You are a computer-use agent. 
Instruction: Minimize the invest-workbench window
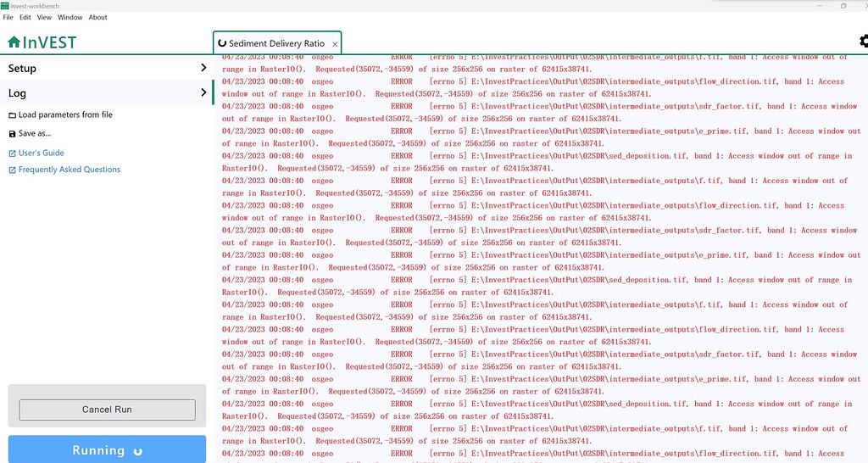[821, 6]
